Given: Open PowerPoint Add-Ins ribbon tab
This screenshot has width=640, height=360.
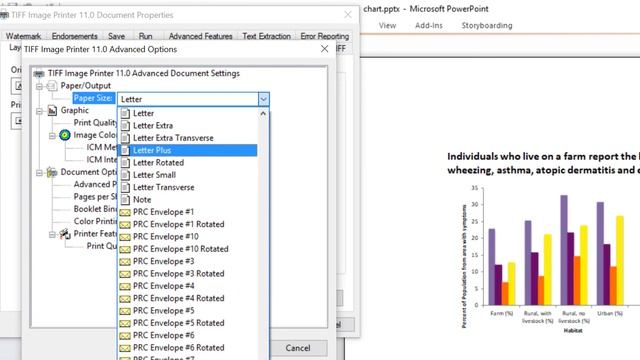Looking at the screenshot, I should 429,25.
